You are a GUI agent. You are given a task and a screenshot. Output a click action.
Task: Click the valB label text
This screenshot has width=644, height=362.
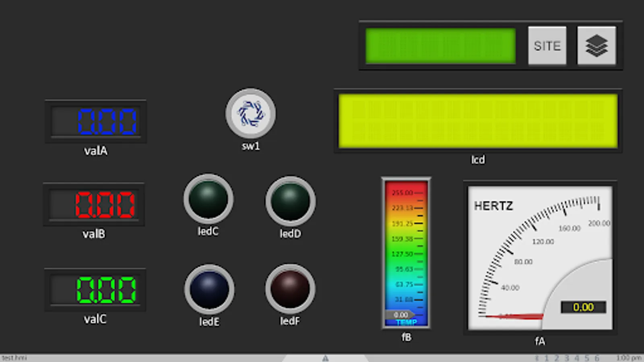point(94,234)
